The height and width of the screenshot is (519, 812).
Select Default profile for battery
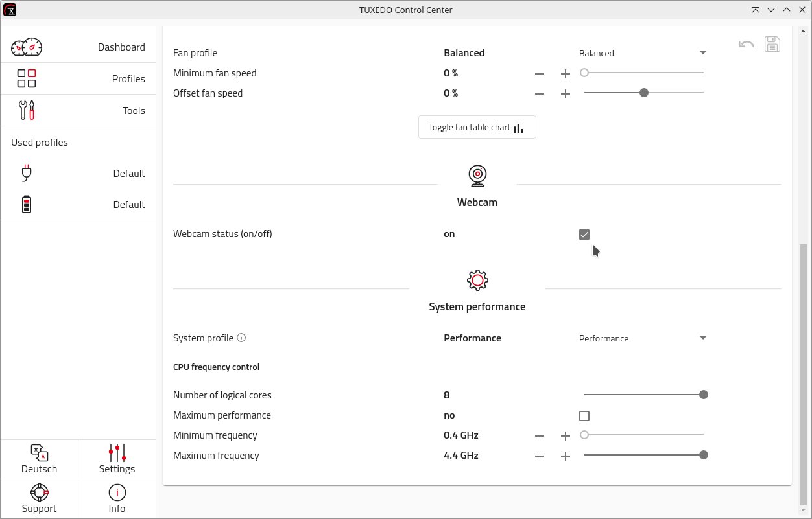point(78,204)
